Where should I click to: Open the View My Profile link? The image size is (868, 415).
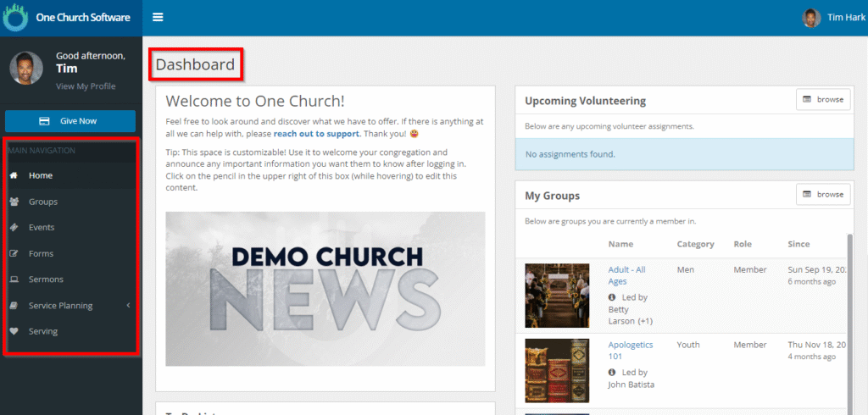click(x=86, y=86)
